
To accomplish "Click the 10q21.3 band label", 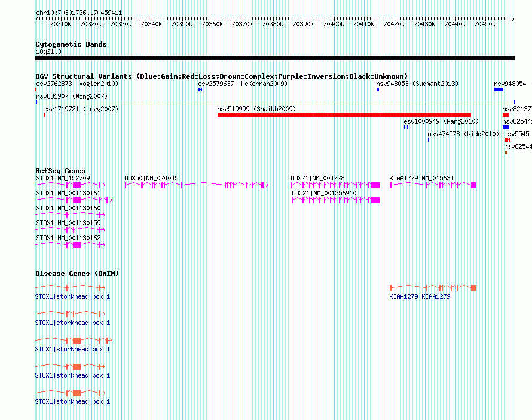I will pyautogui.click(x=49, y=51).
